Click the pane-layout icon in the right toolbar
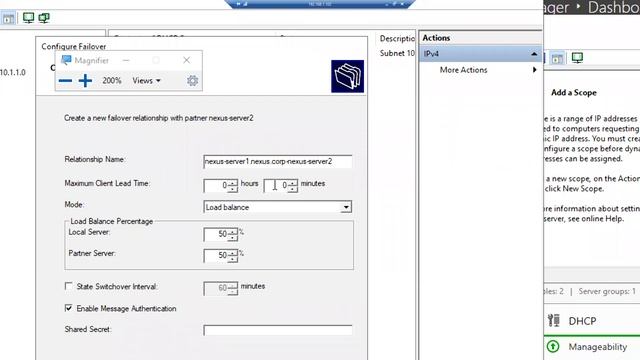640x360 pixels. point(558,58)
